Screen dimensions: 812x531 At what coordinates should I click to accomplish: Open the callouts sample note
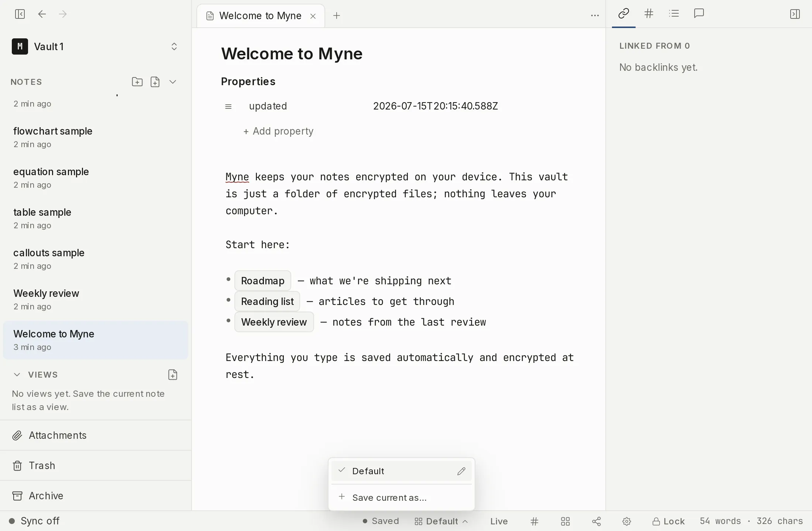tap(96, 259)
